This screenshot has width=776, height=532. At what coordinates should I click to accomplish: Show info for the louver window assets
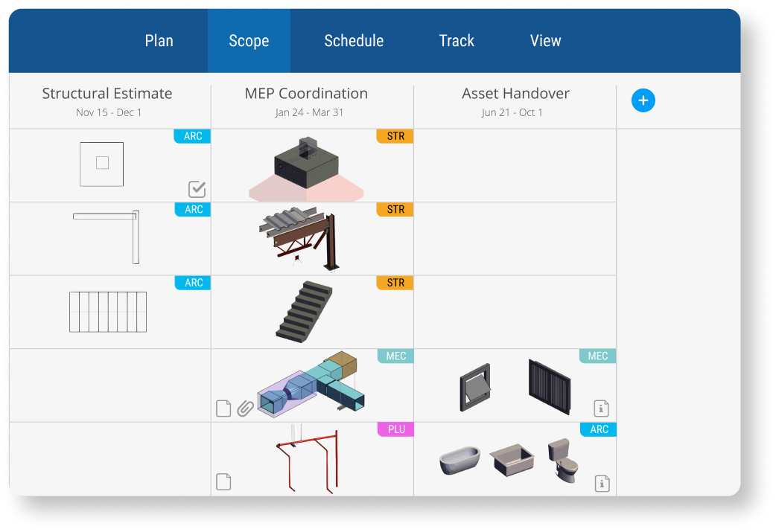[602, 408]
